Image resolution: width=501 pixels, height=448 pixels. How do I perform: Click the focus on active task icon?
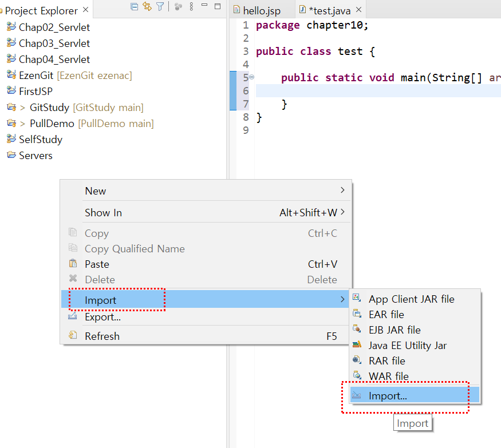pos(178,7)
